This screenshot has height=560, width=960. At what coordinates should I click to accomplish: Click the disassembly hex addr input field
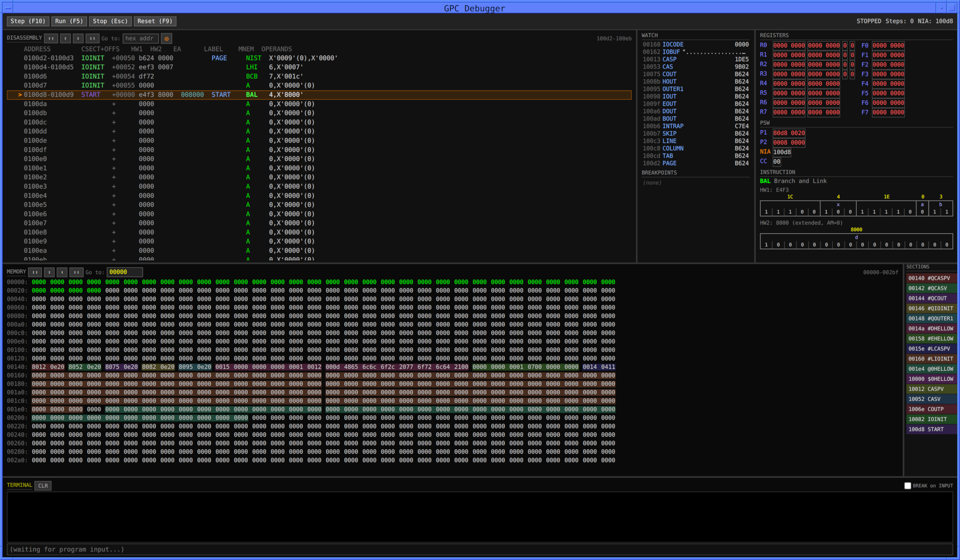[140, 39]
